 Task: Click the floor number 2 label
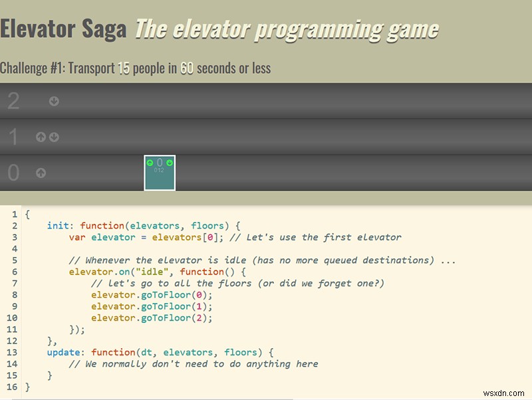click(13, 101)
